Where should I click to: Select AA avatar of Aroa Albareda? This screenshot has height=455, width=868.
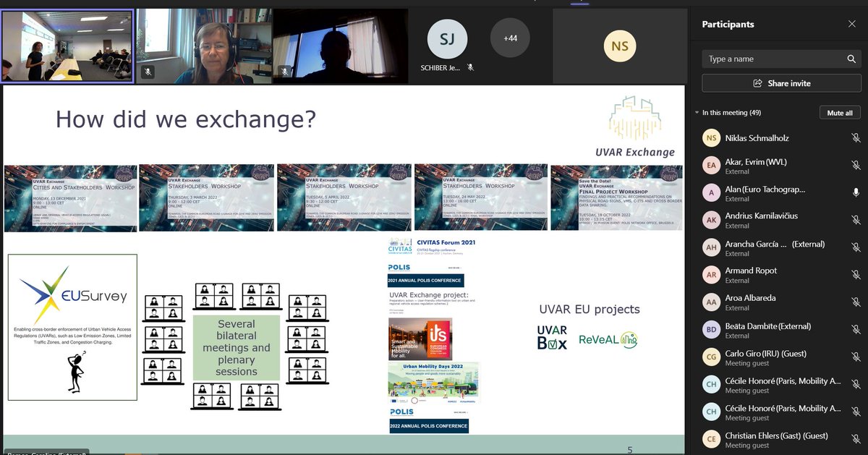pos(712,302)
